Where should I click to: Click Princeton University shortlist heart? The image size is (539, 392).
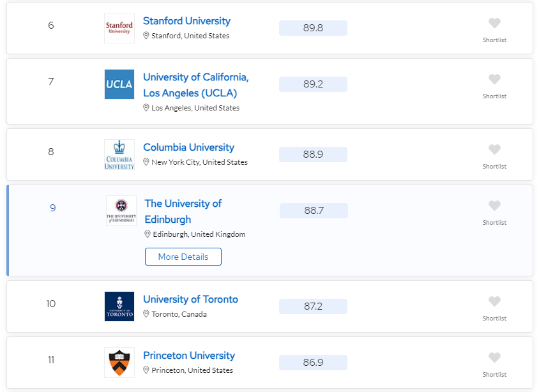point(494,358)
